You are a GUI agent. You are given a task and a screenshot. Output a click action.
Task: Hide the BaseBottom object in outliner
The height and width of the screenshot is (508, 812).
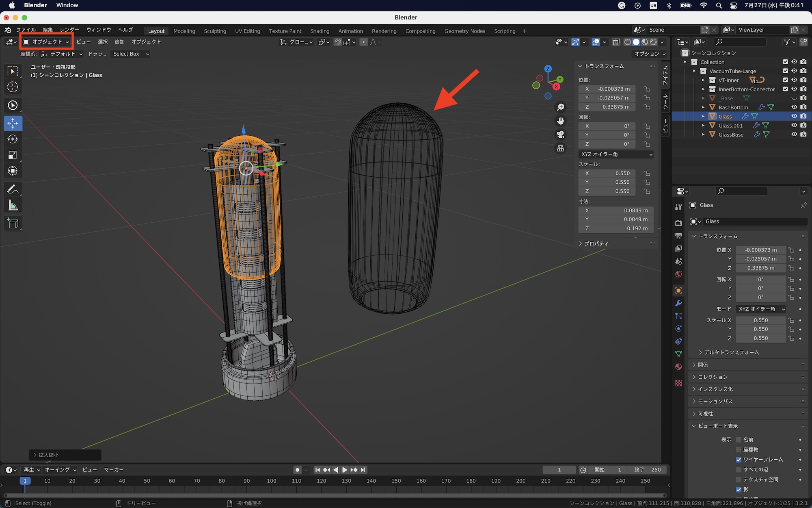pyautogui.click(x=794, y=107)
